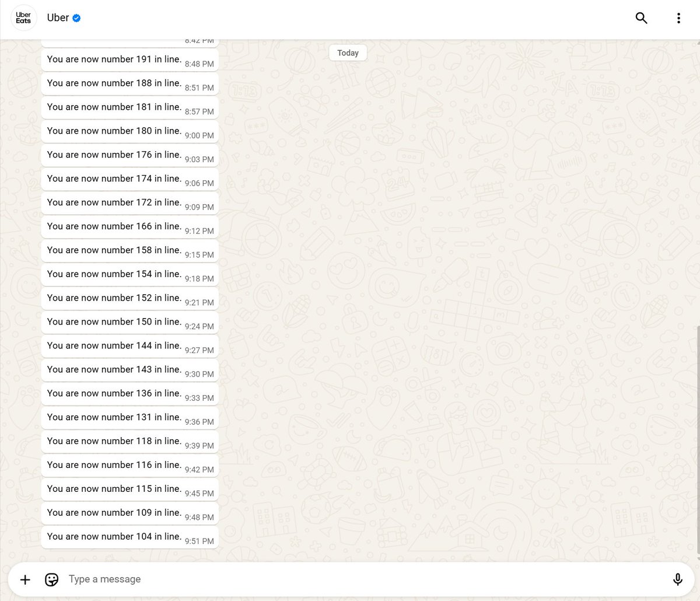
Task: Click the 9:15 PM message timestamp
Action: pyautogui.click(x=199, y=255)
